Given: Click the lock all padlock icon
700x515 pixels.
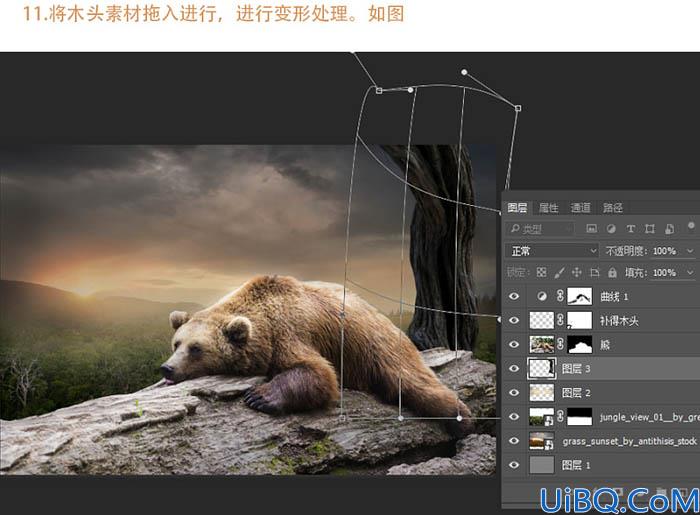Looking at the screenshot, I should tap(612, 272).
